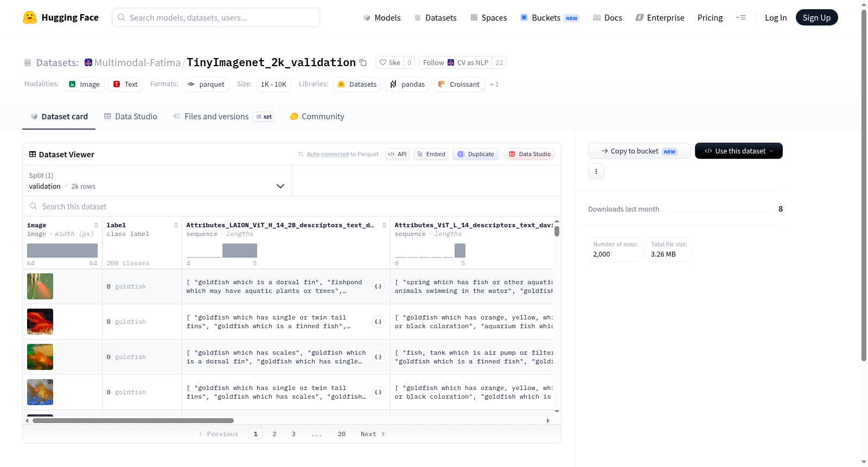Expand JSON braces for first goldfish row
868x467 pixels.
pos(378,286)
